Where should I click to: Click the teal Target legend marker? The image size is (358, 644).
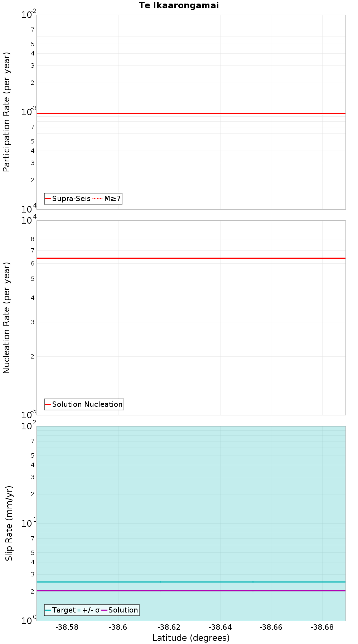tap(48, 610)
